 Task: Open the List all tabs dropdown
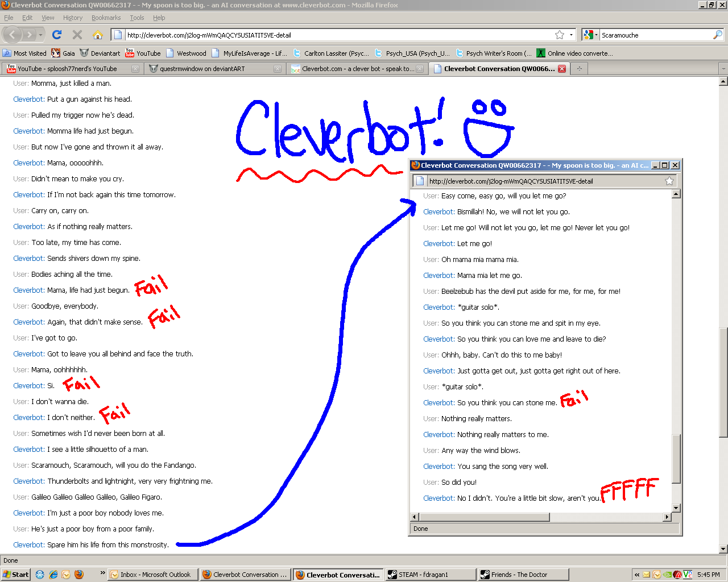(723, 69)
